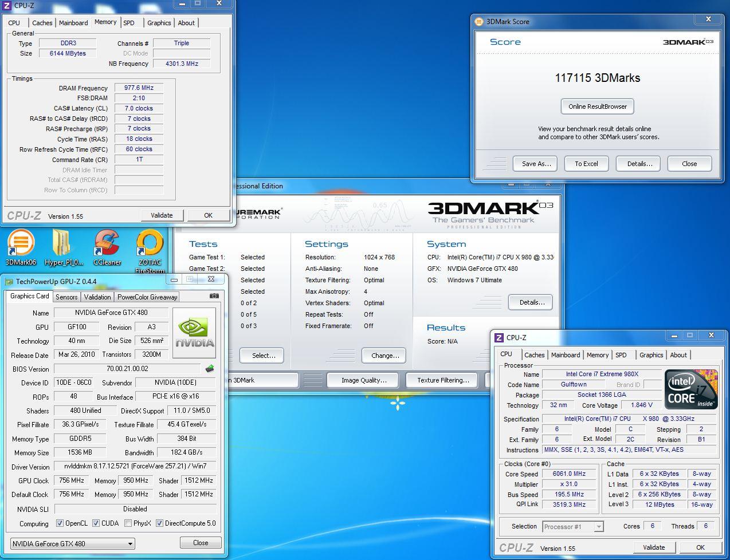Click the NVIDIA logo in GPU-Z
Image resolution: width=730 pixels, height=560 pixels.
tap(194, 333)
